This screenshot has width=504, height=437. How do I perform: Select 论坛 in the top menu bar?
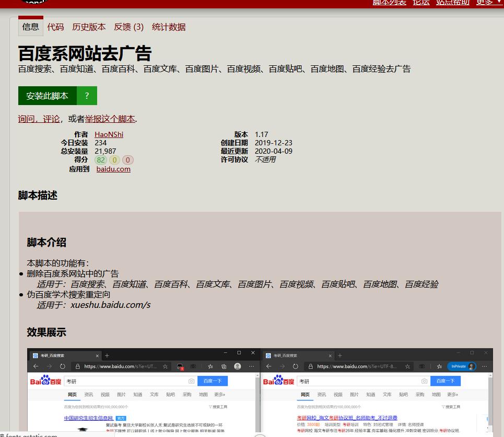(x=421, y=2)
